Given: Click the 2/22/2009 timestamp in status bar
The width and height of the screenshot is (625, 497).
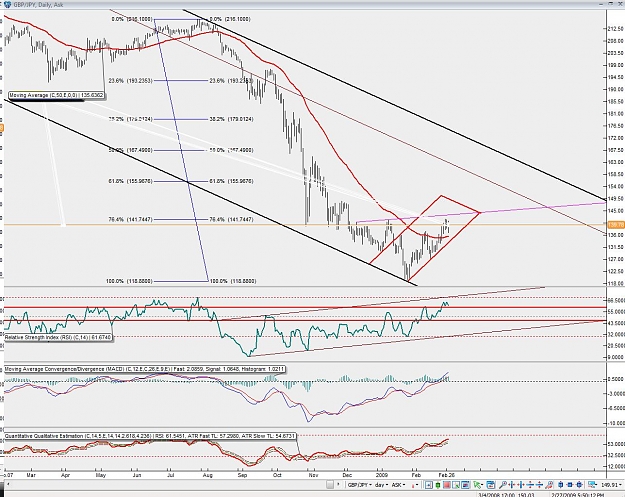Looking at the screenshot, I should click(580, 495).
